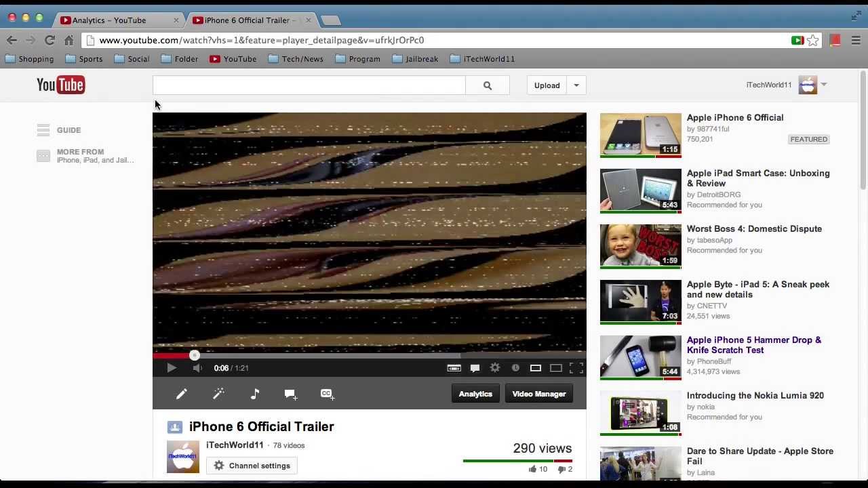Open Dare to Share Update video link
Image resolution: width=868 pixels, height=488 pixels.
click(760, 456)
